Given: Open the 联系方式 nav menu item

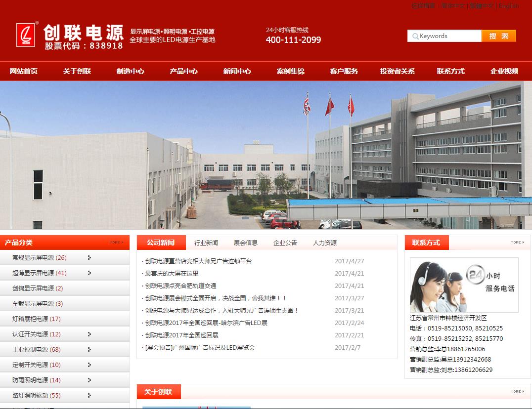Looking at the screenshot, I should pos(450,71).
